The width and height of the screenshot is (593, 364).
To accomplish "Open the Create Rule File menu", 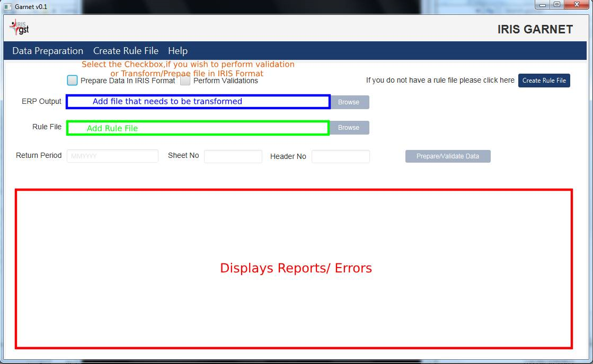I will pyautogui.click(x=126, y=51).
